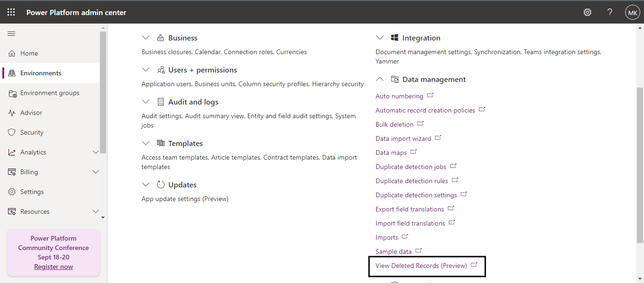Expand the Billing menu in sidebar

[x=96, y=172]
